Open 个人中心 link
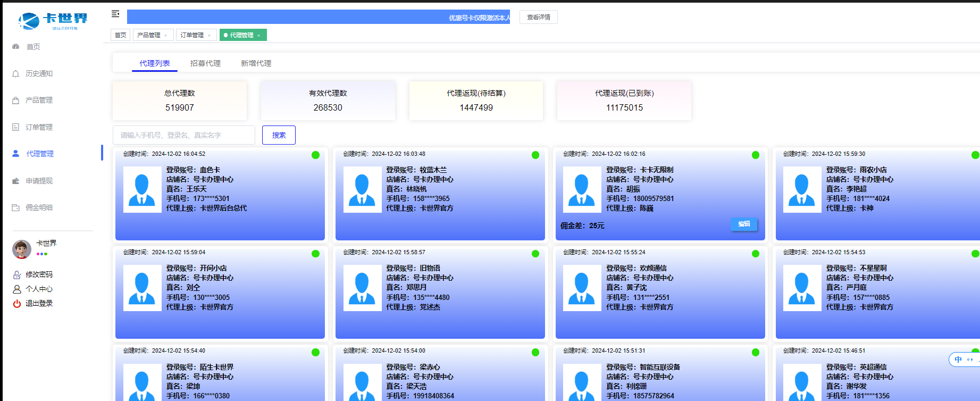Image resolution: width=980 pixels, height=401 pixels. click(x=39, y=289)
